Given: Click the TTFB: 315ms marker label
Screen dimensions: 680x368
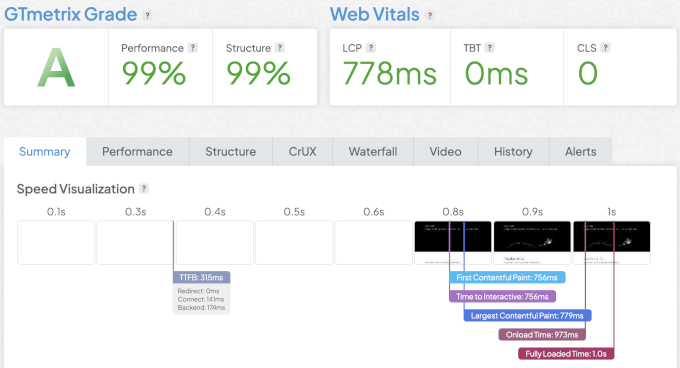Looking at the screenshot, I should point(202,277).
